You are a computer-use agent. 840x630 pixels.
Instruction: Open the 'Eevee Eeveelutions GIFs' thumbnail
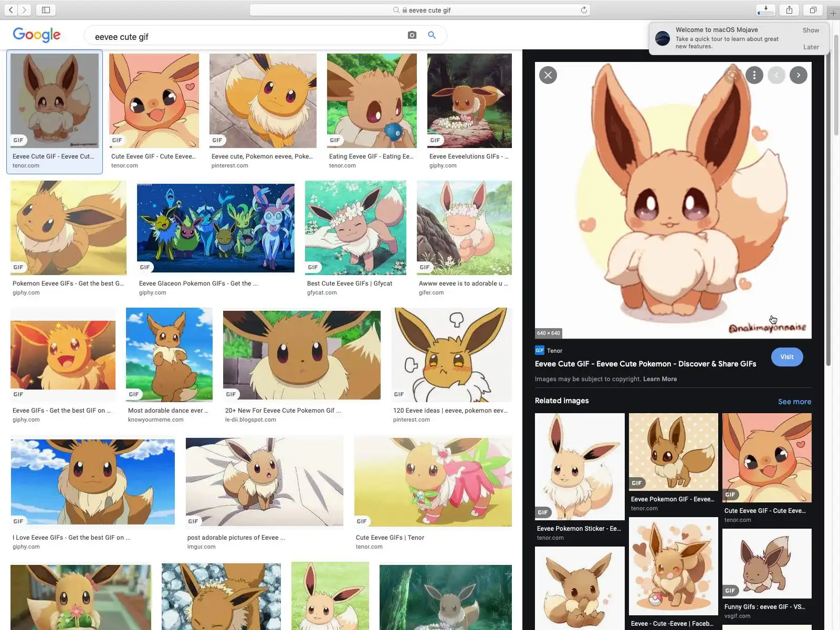[469, 101]
